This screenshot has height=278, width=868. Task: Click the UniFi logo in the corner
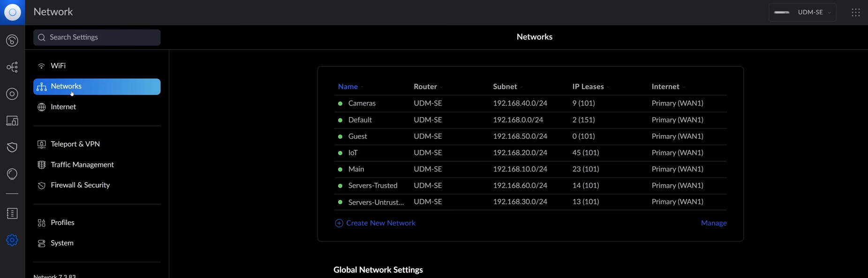tap(12, 12)
